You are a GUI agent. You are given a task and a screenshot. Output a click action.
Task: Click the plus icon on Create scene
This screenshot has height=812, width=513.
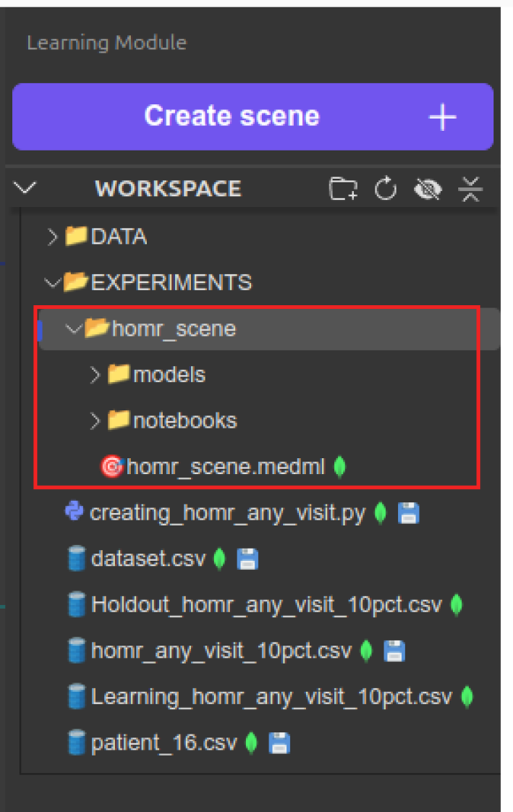[442, 117]
